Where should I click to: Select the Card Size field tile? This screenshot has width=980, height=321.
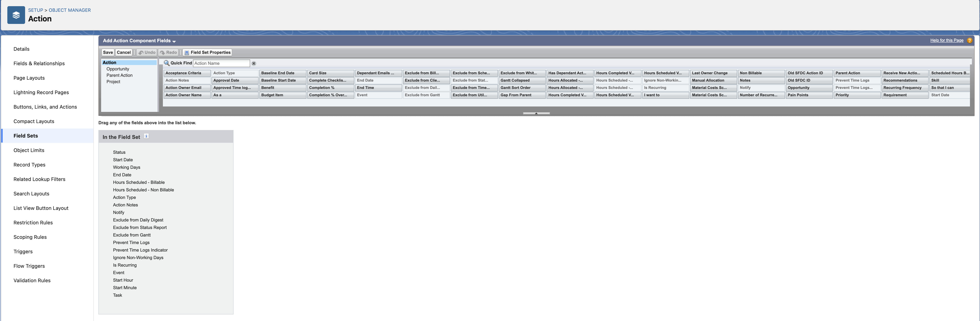point(331,73)
